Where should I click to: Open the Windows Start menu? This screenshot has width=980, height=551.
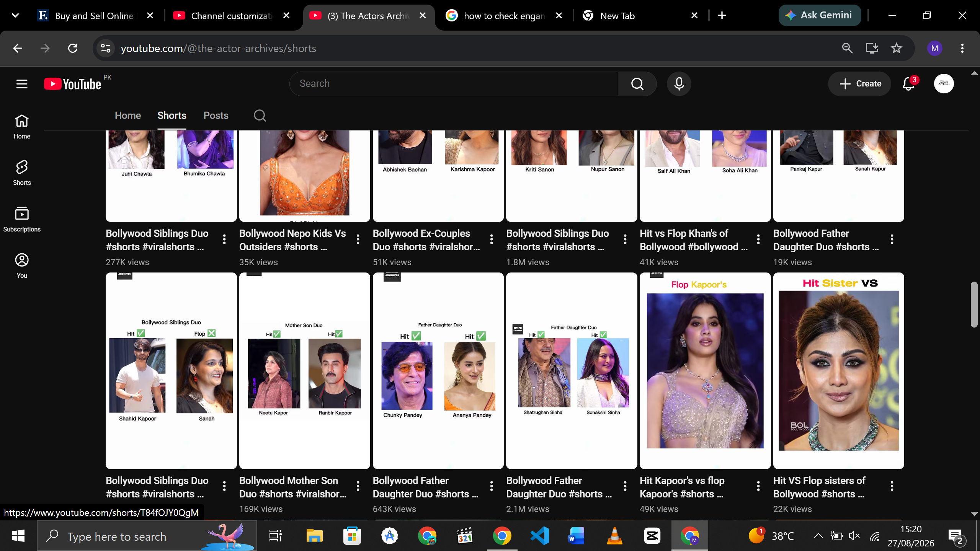pos(18,536)
